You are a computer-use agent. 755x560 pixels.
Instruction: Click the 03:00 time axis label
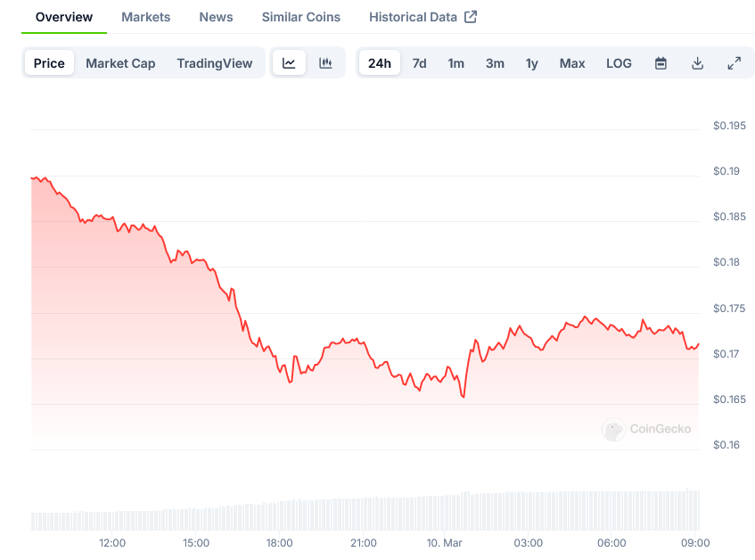coord(529,543)
